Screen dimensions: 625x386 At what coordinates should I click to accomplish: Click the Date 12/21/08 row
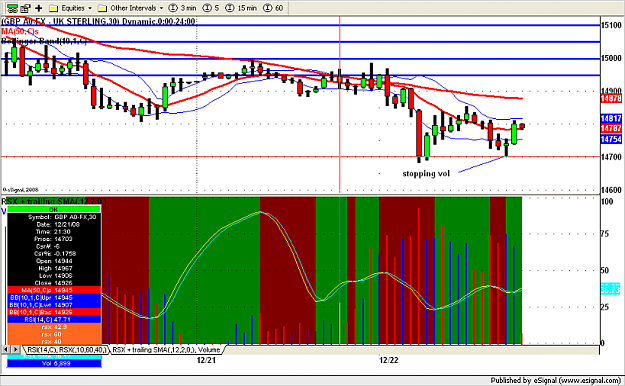pyautogui.click(x=54, y=225)
